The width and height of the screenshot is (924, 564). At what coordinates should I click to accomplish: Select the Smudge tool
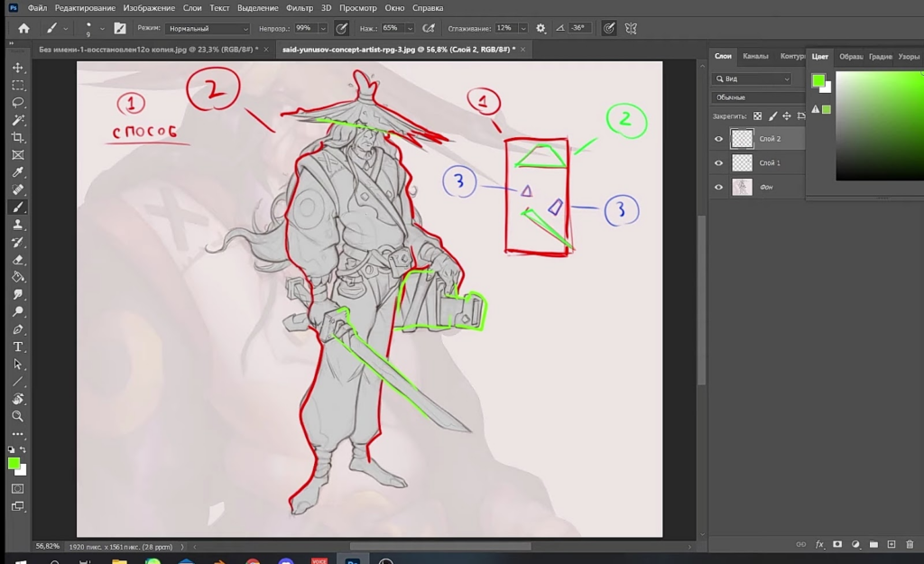18,294
